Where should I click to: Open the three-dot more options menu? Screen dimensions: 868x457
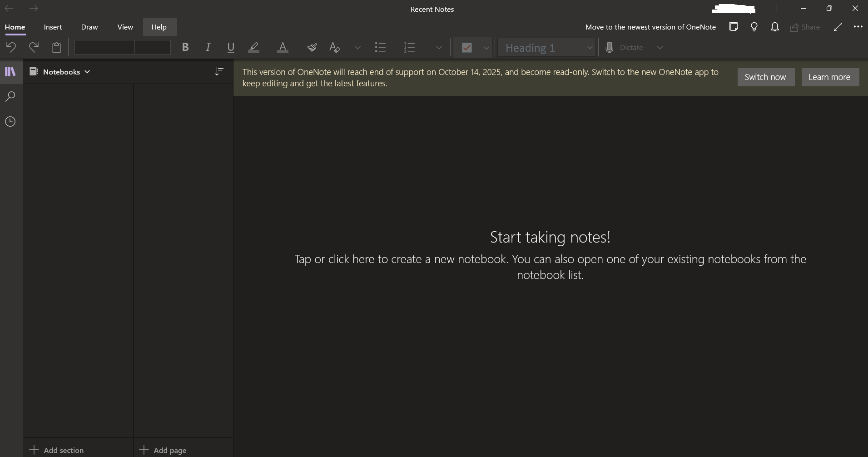858,27
